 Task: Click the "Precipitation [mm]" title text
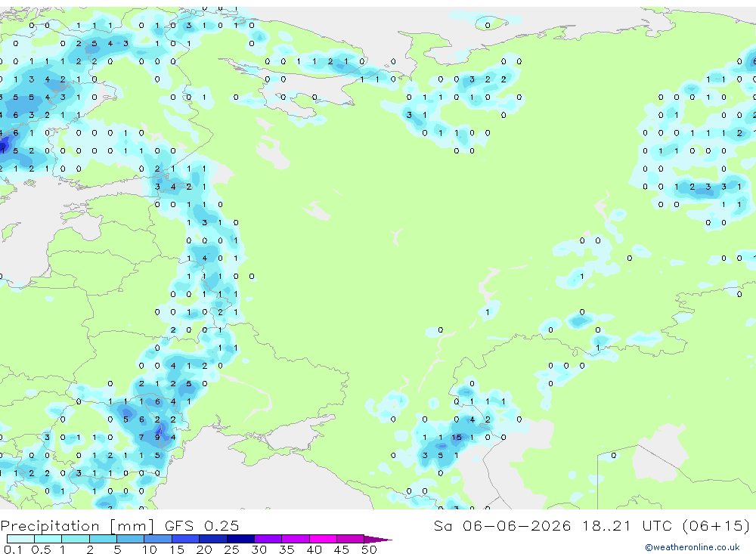(77, 526)
